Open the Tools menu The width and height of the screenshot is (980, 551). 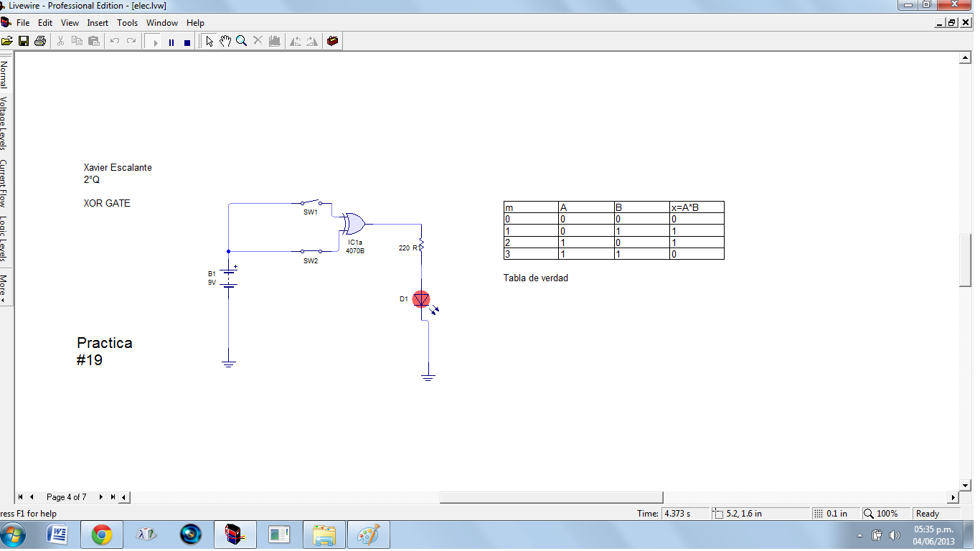point(127,22)
